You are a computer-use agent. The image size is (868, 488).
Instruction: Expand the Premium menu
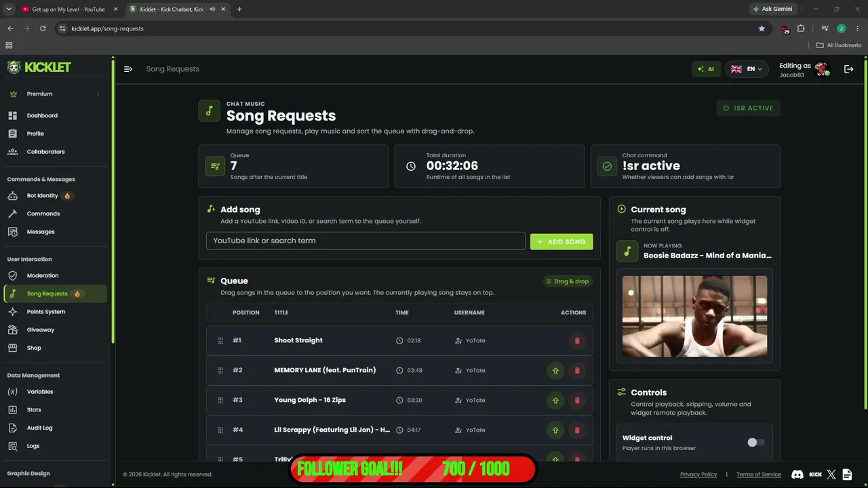tap(55, 94)
